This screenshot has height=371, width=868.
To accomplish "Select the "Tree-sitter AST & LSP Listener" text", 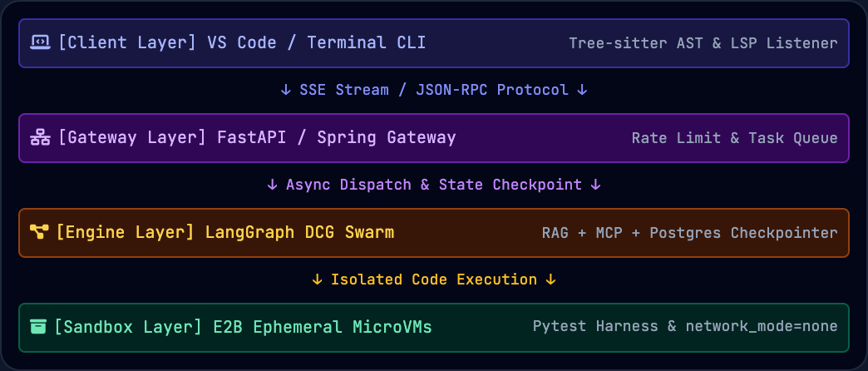I will [x=703, y=43].
